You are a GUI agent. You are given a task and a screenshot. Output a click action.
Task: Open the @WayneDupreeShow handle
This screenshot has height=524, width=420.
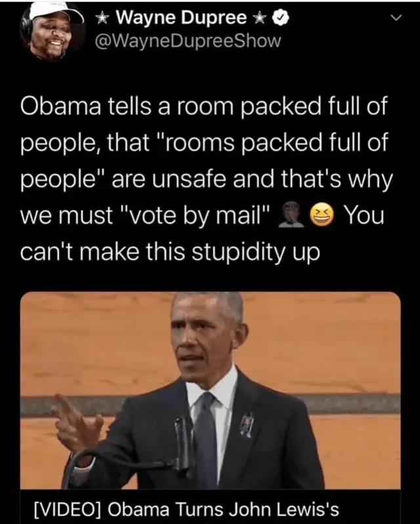[188, 41]
